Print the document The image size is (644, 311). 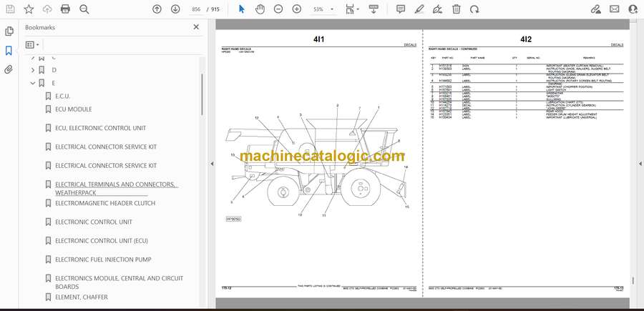point(65,9)
